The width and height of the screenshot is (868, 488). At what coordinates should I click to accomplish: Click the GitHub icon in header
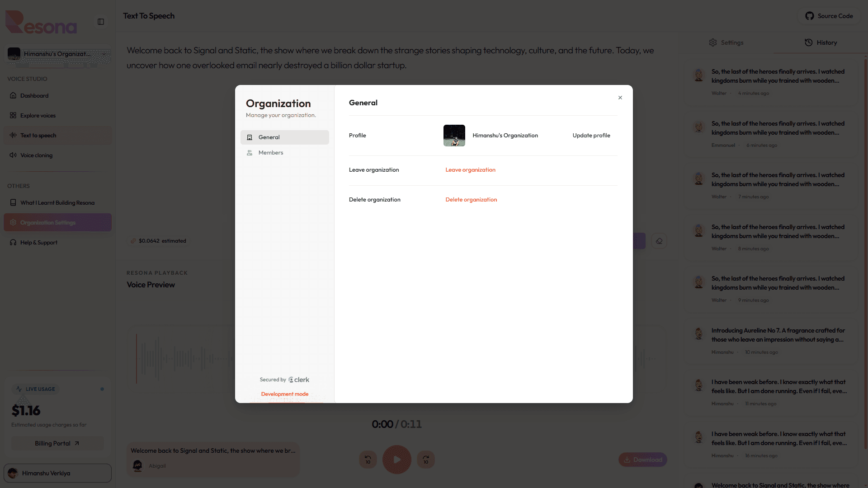coord(810,16)
